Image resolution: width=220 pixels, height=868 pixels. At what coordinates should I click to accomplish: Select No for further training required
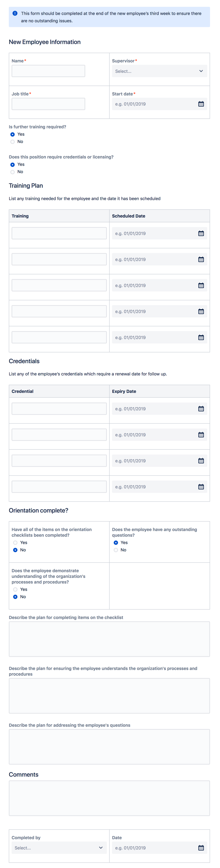(x=13, y=142)
